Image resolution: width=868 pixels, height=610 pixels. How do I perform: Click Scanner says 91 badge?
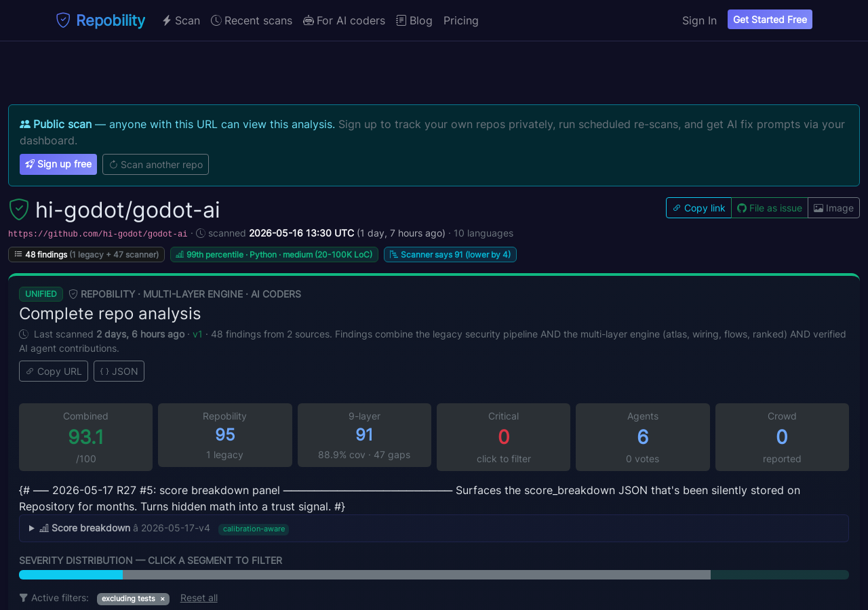pyautogui.click(x=450, y=254)
